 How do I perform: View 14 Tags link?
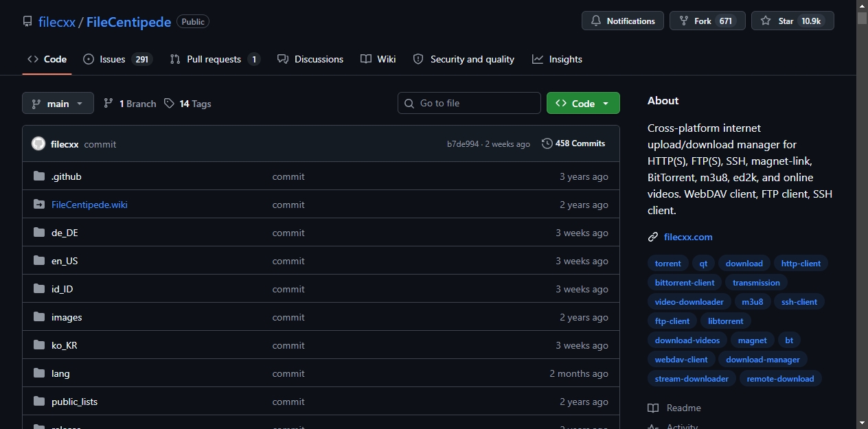pyautogui.click(x=187, y=104)
